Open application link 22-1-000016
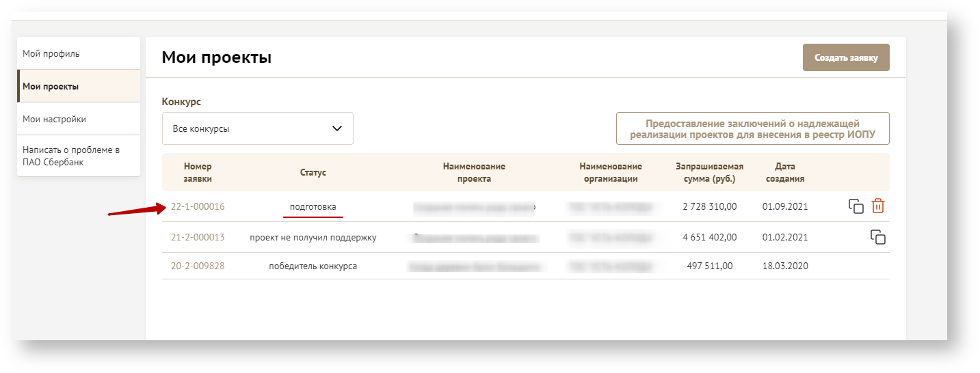Image resolution: width=980 pixels, height=373 pixels. [198, 206]
